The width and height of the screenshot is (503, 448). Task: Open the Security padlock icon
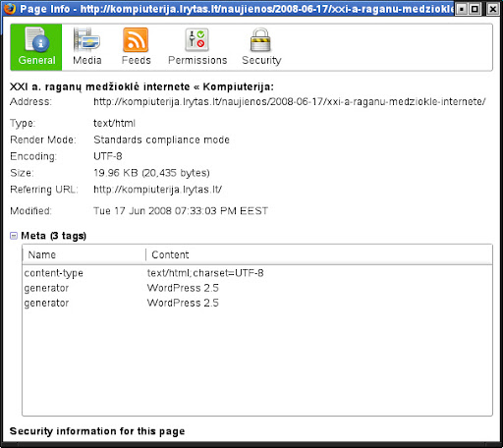260,40
